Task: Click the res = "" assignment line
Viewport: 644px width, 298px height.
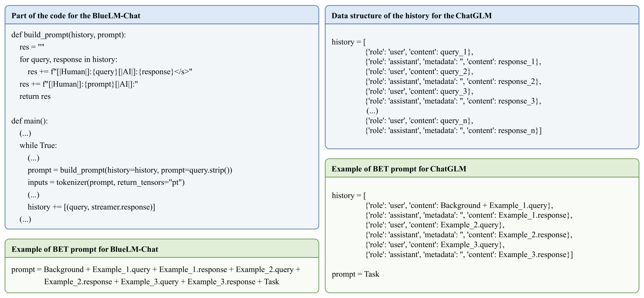Action: click(32, 47)
